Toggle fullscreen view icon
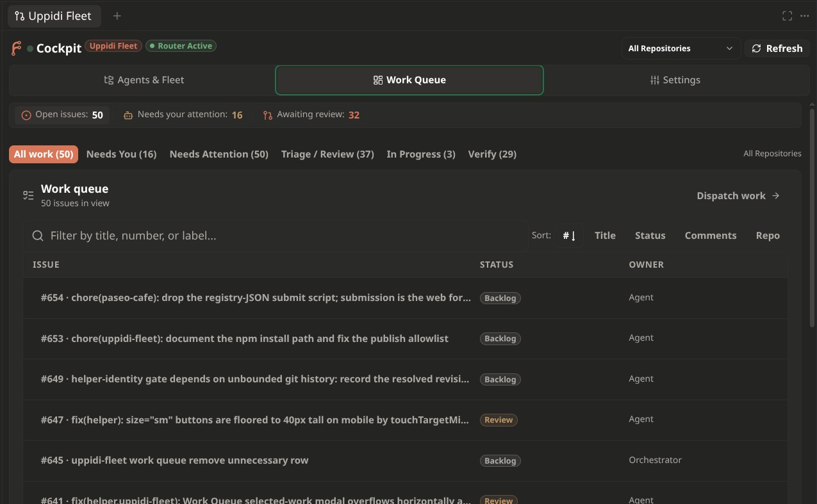Image resolution: width=817 pixels, height=504 pixels. click(788, 16)
